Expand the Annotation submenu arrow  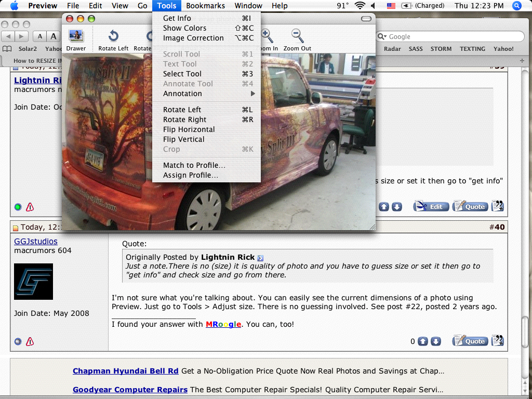[x=253, y=94]
